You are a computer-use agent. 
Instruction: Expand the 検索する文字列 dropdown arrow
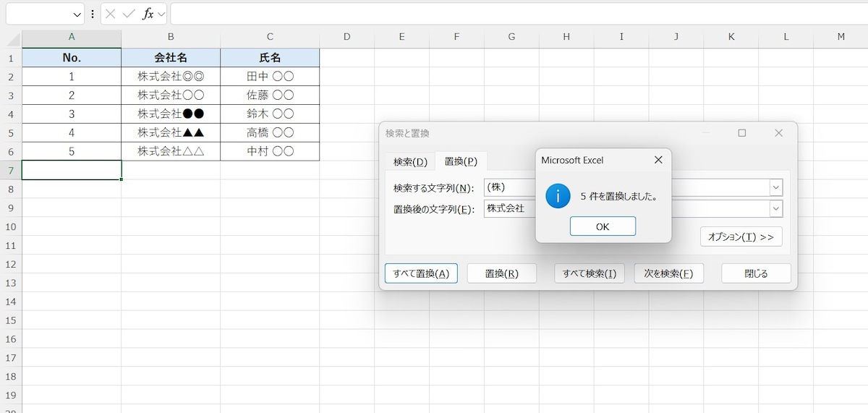pos(776,187)
